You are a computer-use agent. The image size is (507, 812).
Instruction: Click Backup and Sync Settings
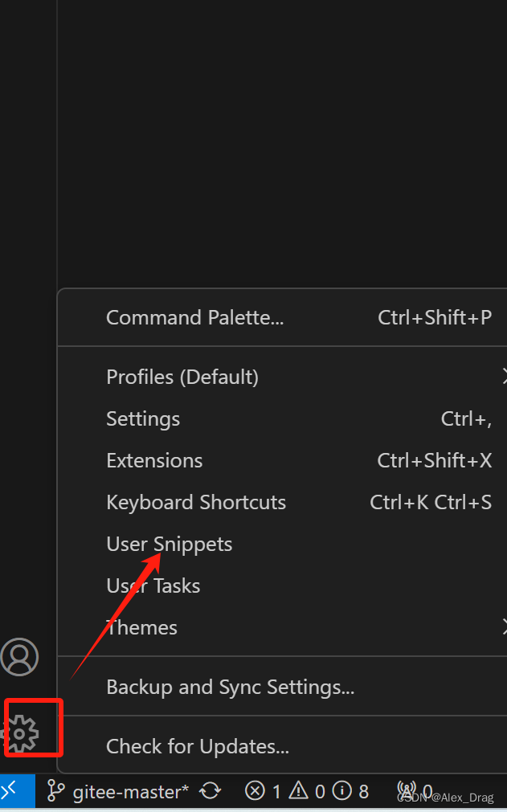coord(231,687)
